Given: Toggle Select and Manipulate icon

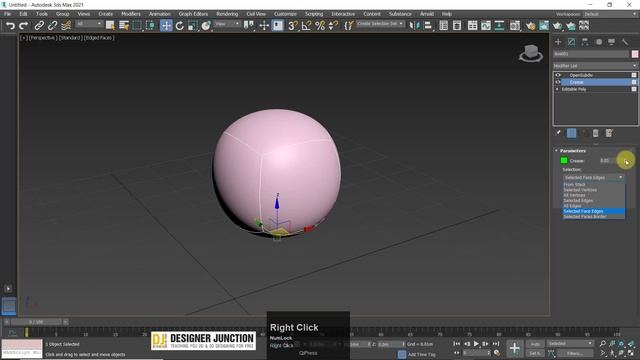Looking at the screenshot, I should (x=264, y=26).
